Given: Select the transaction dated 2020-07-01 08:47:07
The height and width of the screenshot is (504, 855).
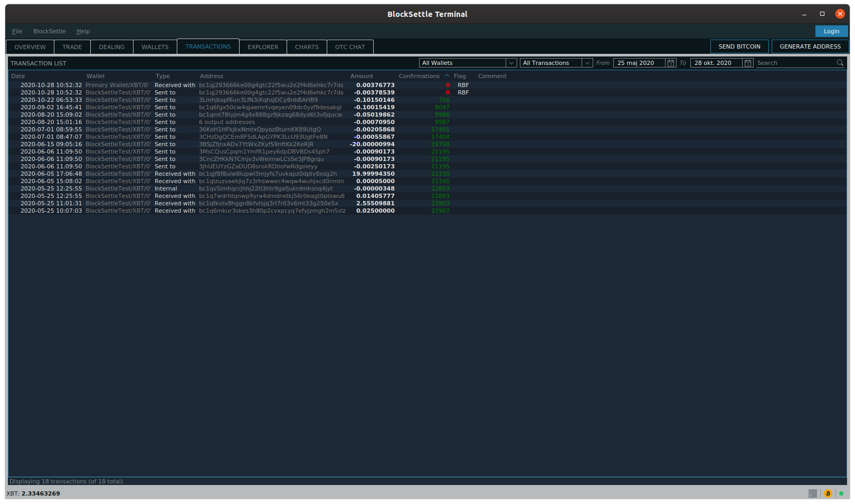Looking at the screenshot, I should pos(427,137).
